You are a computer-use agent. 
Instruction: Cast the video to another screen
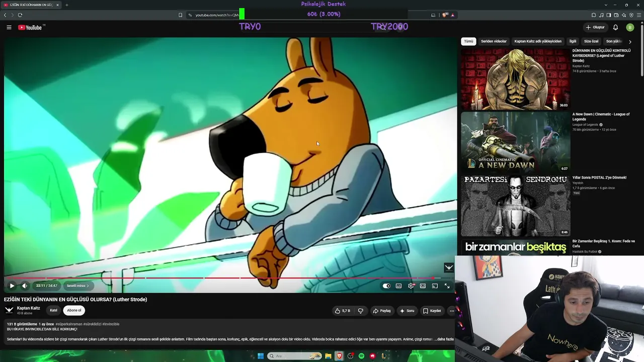coord(435,286)
